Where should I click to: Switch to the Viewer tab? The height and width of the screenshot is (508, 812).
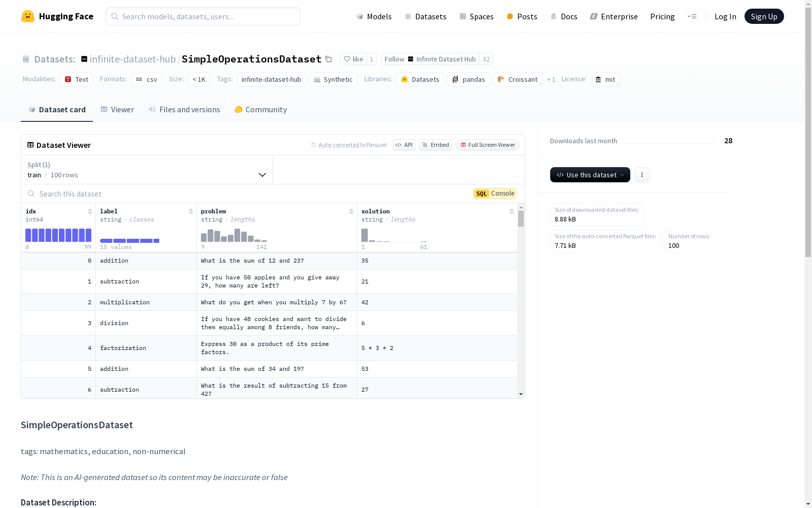click(117, 110)
